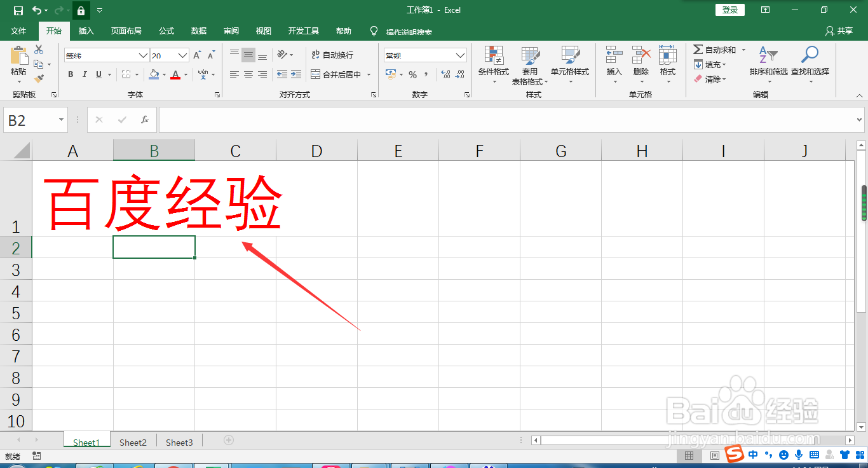Toggle Underline formatting
Viewport: 868px width, 468px height.
(x=98, y=74)
